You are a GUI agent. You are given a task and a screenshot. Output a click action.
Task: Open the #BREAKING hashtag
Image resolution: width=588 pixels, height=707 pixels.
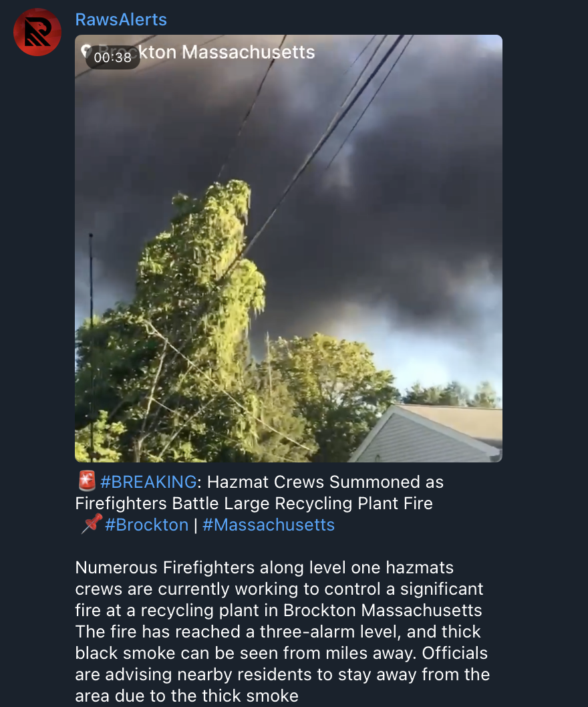pos(148,482)
